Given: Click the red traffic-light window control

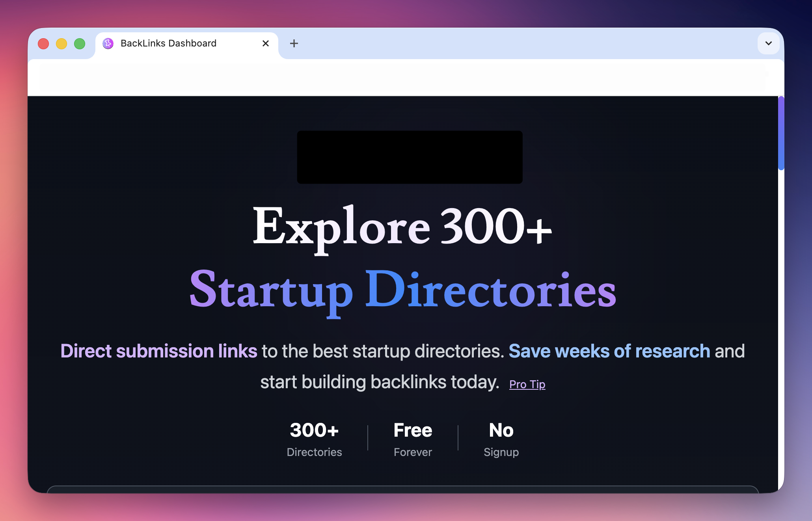Looking at the screenshot, I should coord(43,43).
